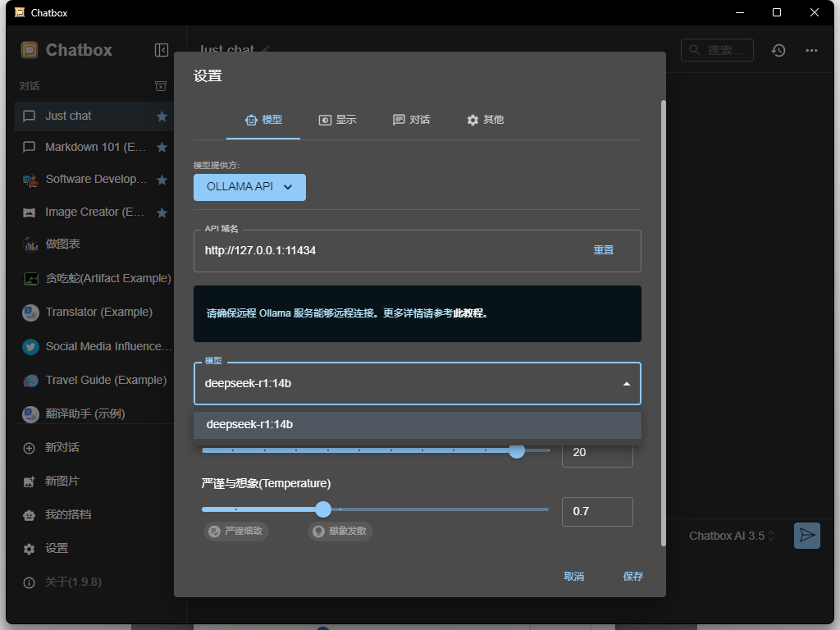Toggle the star on Software Developer chat
840x630 pixels.
[162, 180]
